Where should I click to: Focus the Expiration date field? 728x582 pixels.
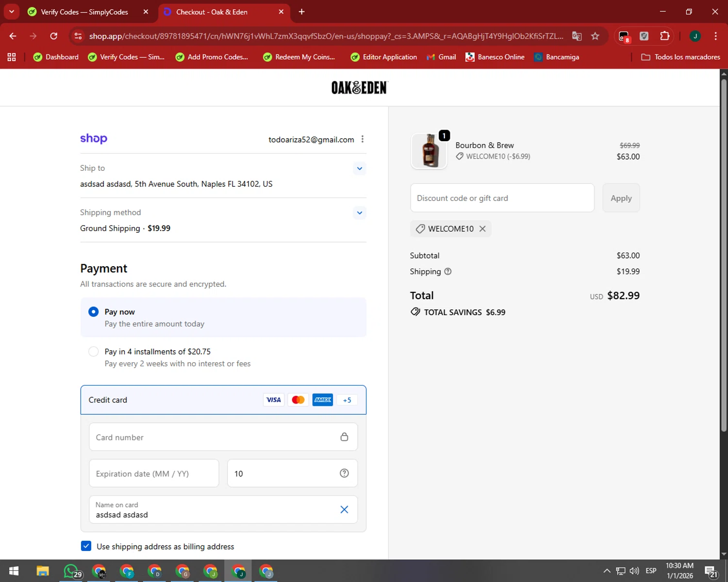154,473
